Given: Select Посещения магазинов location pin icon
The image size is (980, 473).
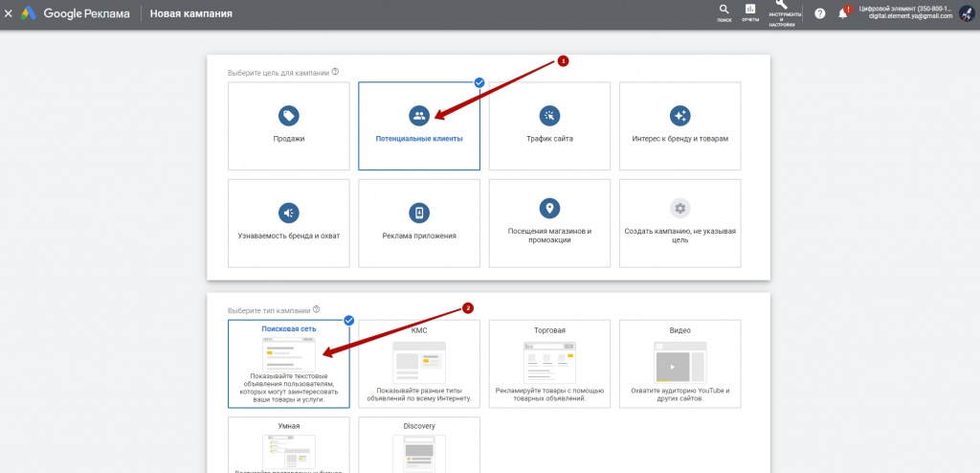Looking at the screenshot, I should coord(549,209).
